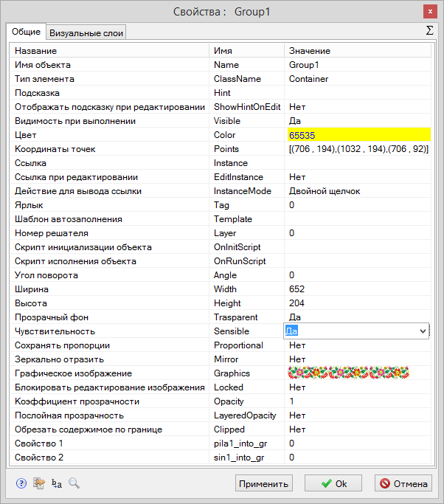Select the yellow Color value 65535
This screenshot has height=504, width=444.
358,135
